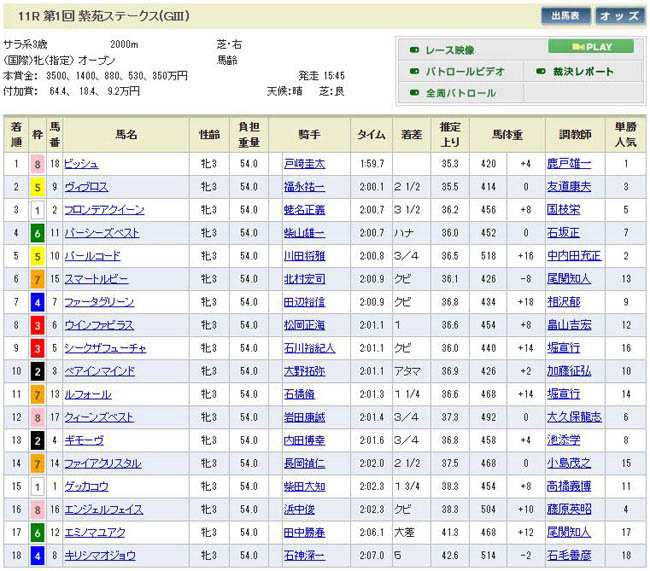This screenshot has width=650, height=571.
Task: Click the green bullet icon beside 裁決レポート
Action: [x=542, y=72]
